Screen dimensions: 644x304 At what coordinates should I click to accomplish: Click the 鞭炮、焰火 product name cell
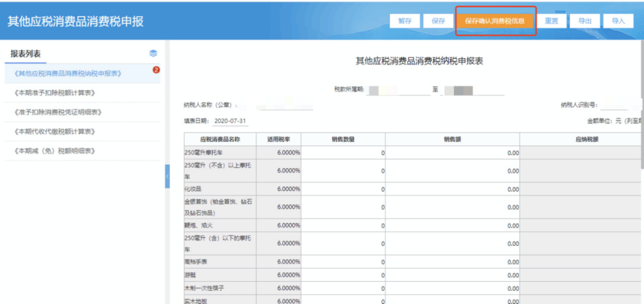click(x=220, y=225)
